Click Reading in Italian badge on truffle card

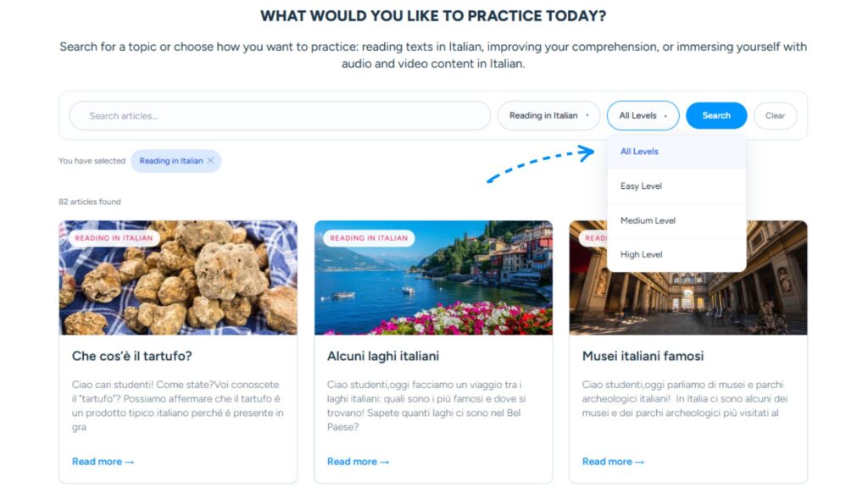pyautogui.click(x=114, y=238)
